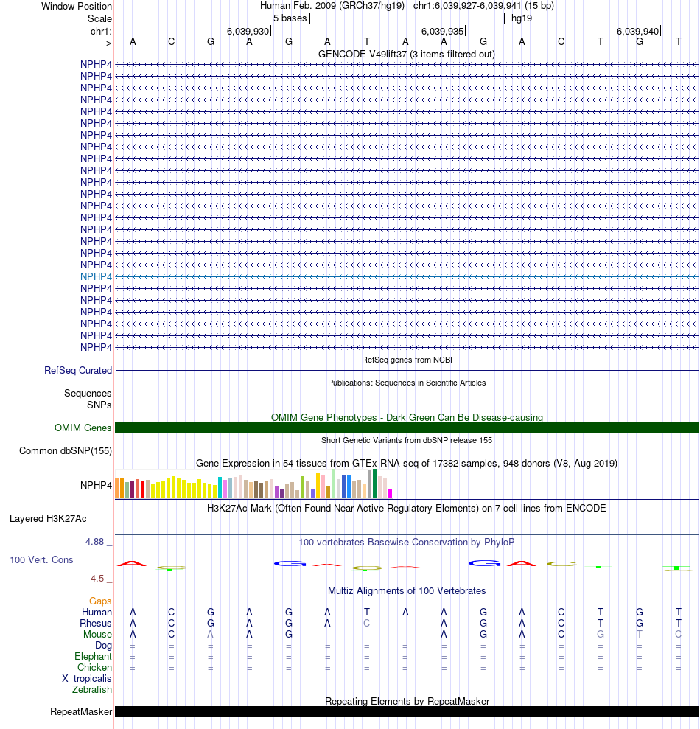Select the light-blue highlighted NPHP4 transcript label
The height and width of the screenshot is (729, 700).
coord(96,276)
